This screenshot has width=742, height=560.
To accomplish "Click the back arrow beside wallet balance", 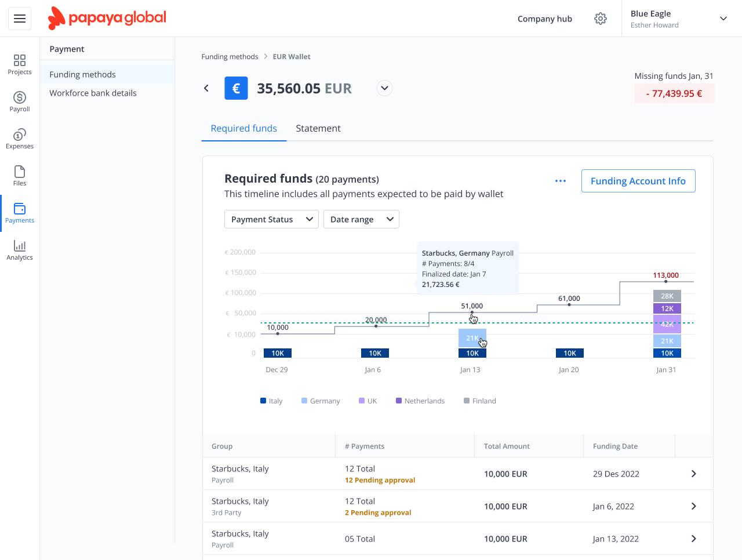I will pyautogui.click(x=206, y=88).
